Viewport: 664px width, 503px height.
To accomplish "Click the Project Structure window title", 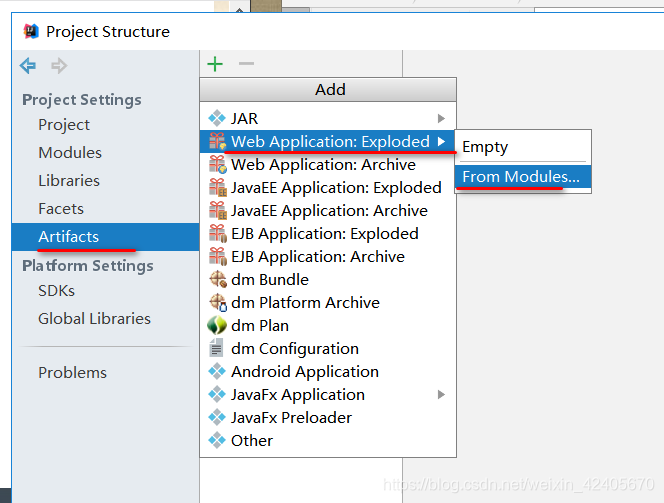I will pos(108,32).
